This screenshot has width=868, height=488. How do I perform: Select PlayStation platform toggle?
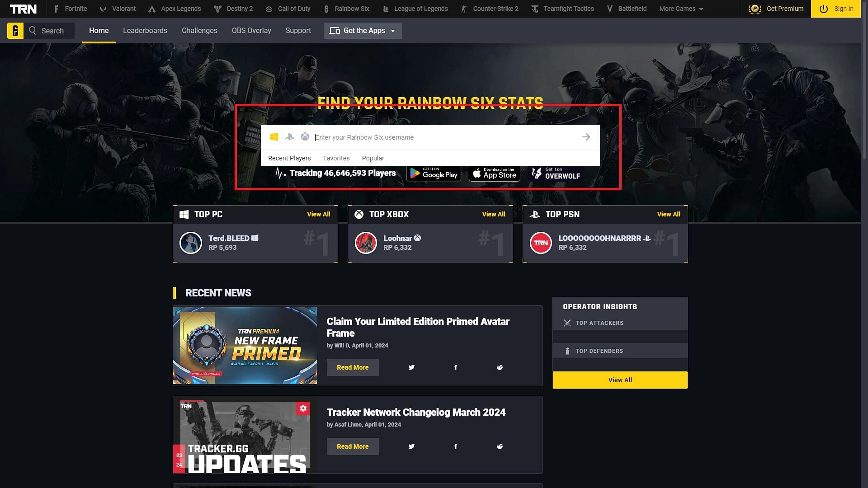click(x=290, y=137)
